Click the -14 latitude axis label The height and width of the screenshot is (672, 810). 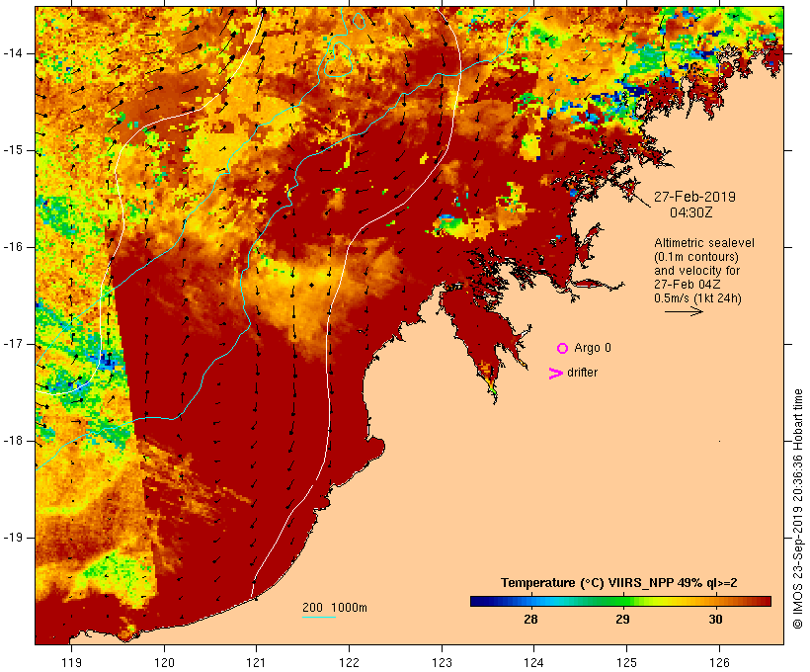click(13, 53)
